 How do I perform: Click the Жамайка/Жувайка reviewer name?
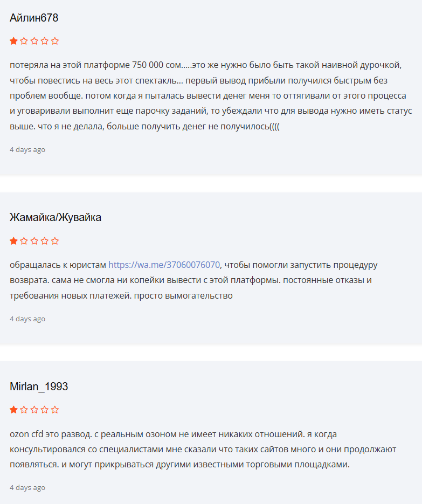56,217
